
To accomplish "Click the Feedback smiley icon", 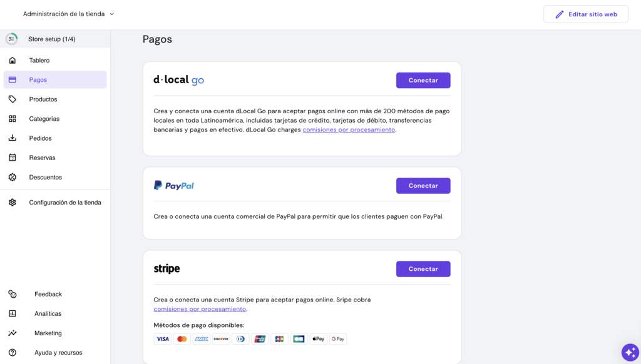I will [13, 294].
